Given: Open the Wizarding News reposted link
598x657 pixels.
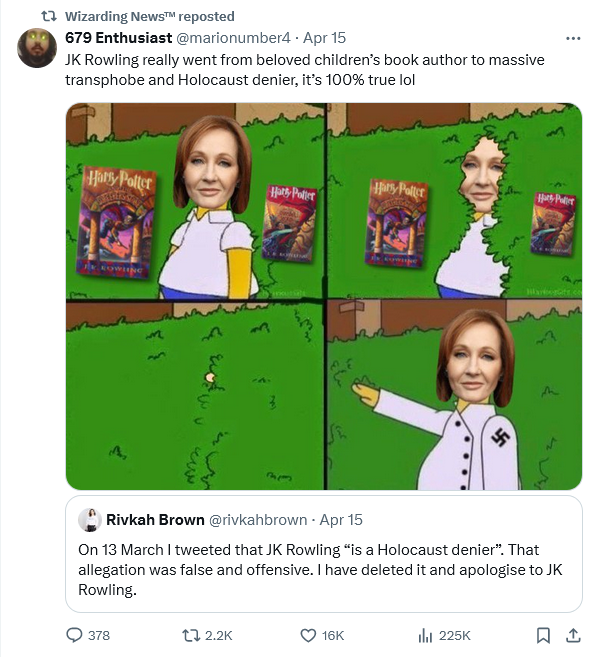Looking at the screenshot, I should pyautogui.click(x=150, y=16).
